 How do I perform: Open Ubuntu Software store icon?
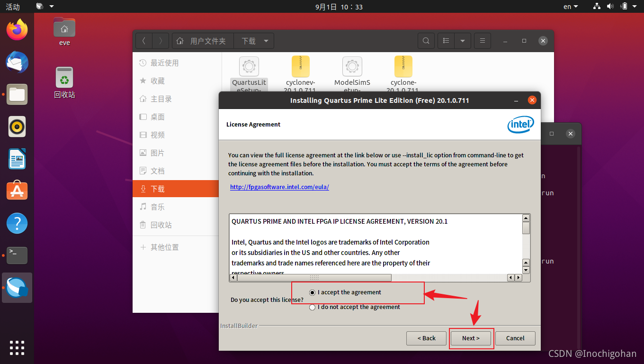pyautogui.click(x=17, y=191)
